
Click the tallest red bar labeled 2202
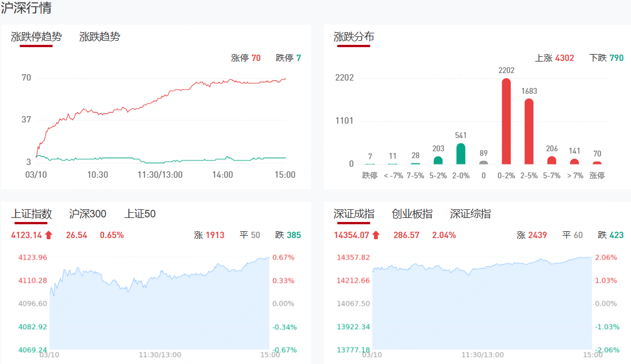[506, 122]
